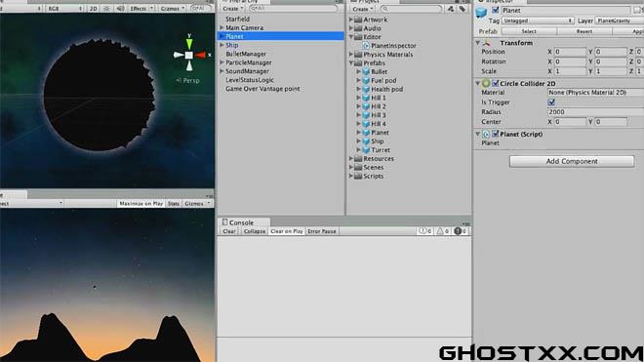644x362 pixels.
Task: Select the PlanetInspector script asset icon
Action: click(x=366, y=46)
